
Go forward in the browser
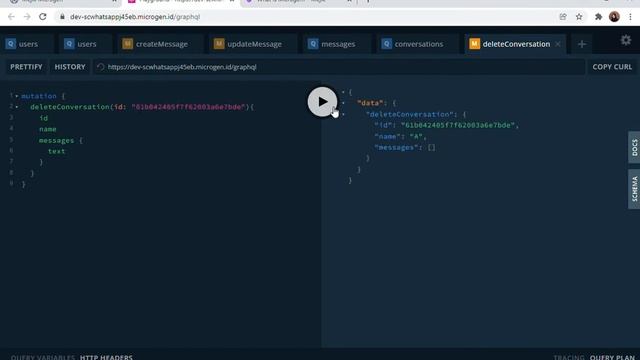pos(27,17)
